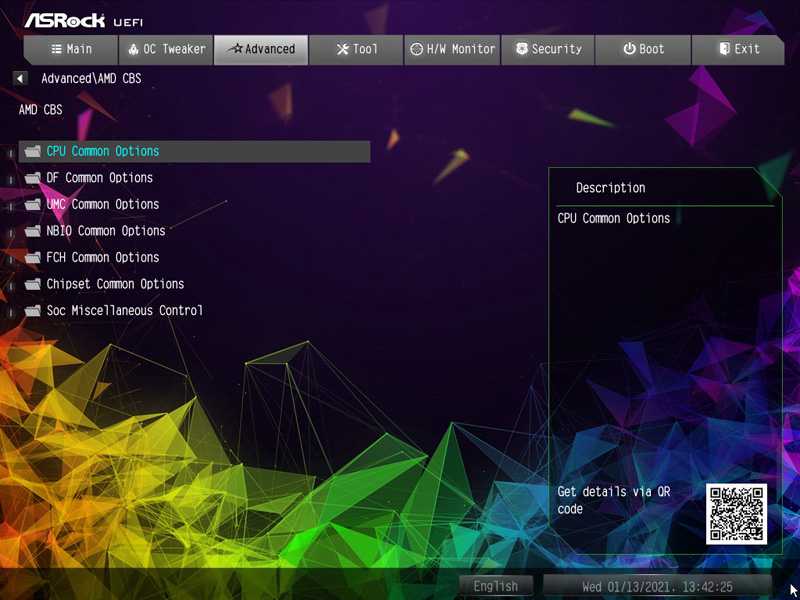Click the 'Get details via QR code' text
The width and height of the screenshot is (800, 600).
[614, 501]
